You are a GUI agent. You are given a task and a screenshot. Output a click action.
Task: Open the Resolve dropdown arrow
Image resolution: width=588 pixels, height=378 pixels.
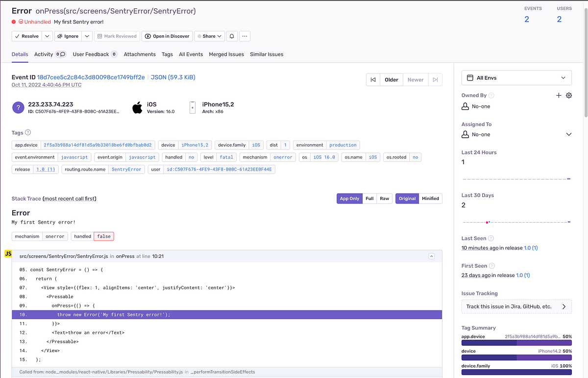[47, 36]
